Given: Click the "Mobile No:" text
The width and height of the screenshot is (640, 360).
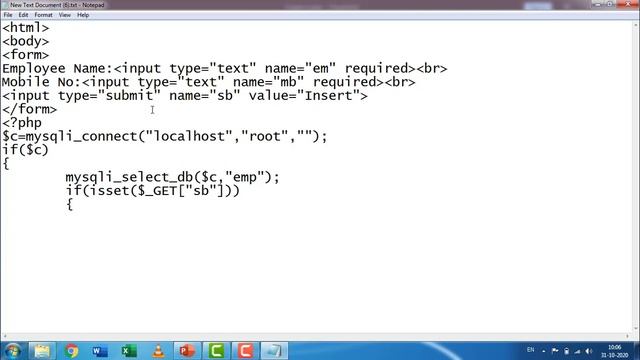Looking at the screenshot, I should point(41,82).
